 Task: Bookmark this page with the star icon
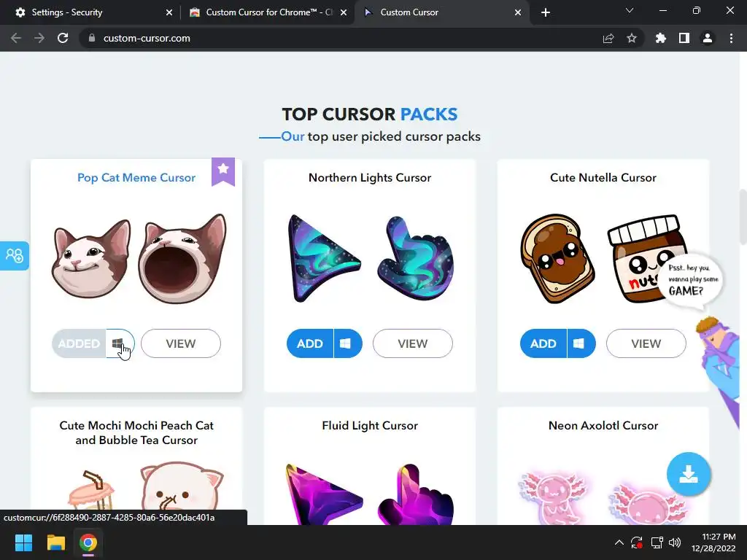(632, 38)
